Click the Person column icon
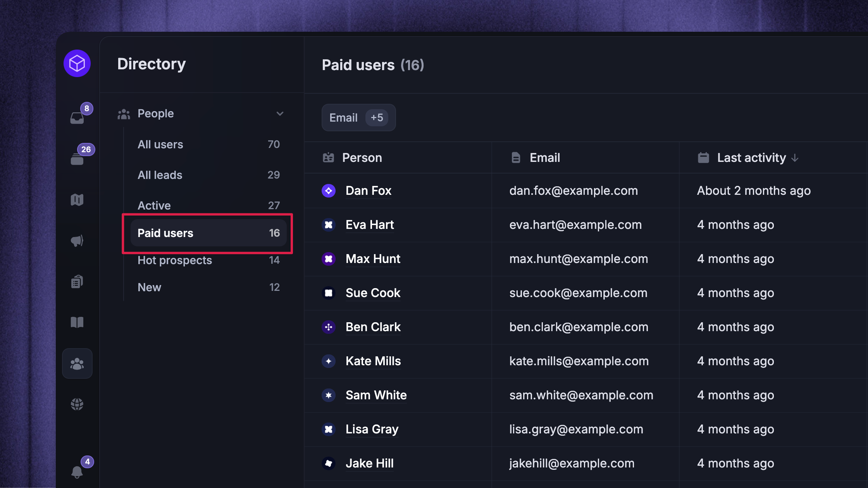The width and height of the screenshot is (868, 488). 328,158
